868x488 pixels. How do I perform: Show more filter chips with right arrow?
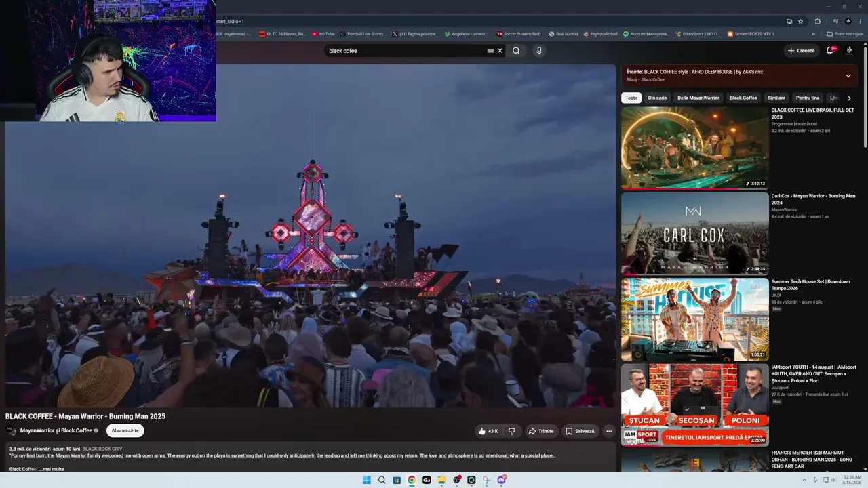point(849,98)
